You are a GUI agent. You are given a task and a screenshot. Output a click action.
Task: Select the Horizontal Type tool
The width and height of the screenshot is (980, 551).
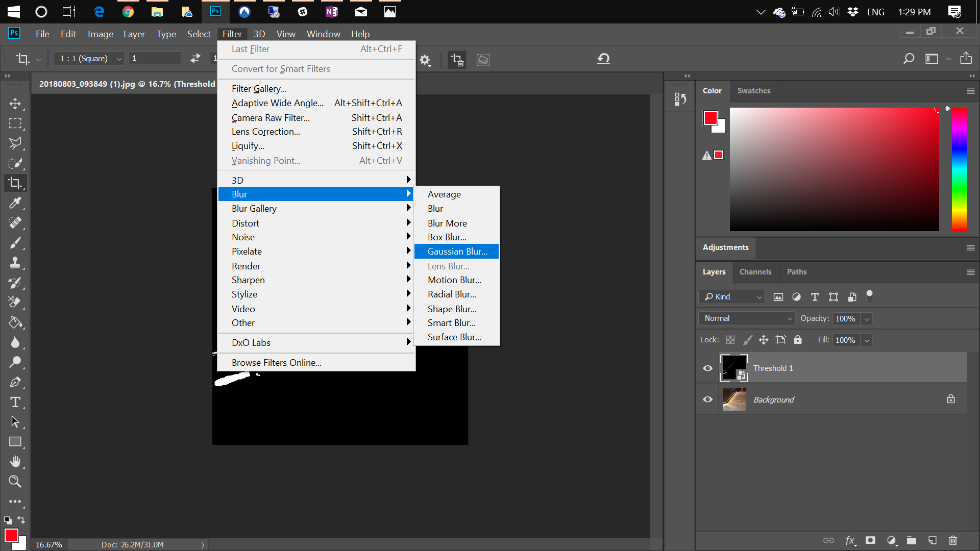pyautogui.click(x=15, y=402)
